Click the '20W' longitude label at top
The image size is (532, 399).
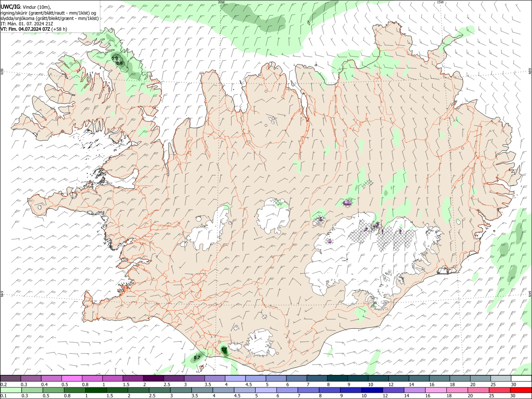tap(222, 2)
